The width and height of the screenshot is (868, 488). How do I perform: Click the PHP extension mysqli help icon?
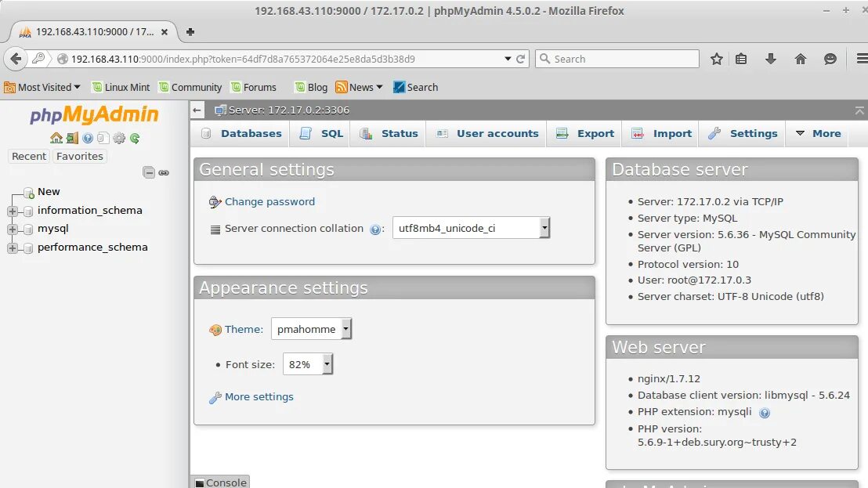tap(765, 413)
